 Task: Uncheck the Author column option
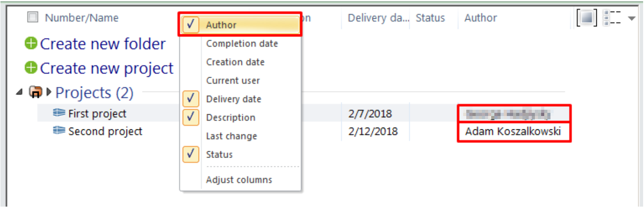191,25
